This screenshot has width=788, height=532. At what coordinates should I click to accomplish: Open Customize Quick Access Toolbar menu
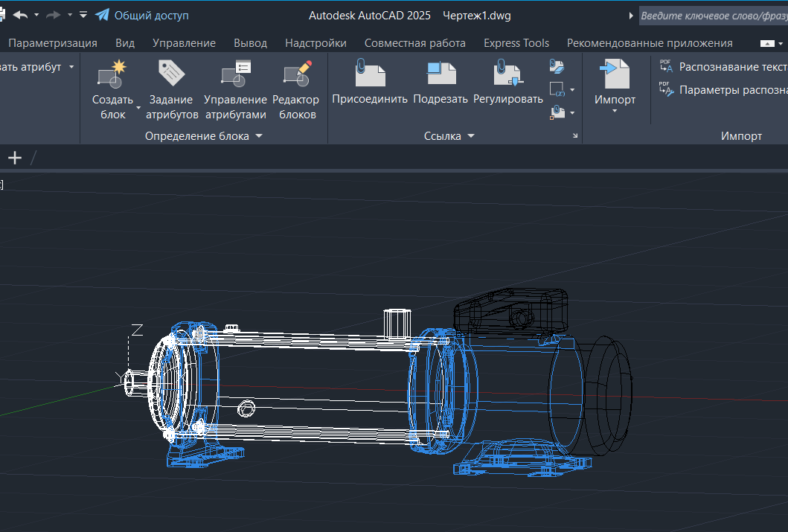click(83, 15)
